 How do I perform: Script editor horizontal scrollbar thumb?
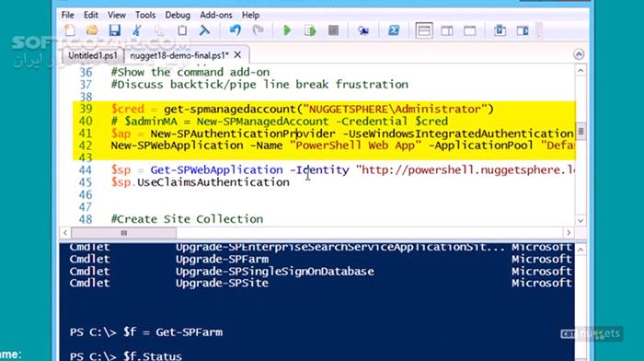tap(123, 233)
